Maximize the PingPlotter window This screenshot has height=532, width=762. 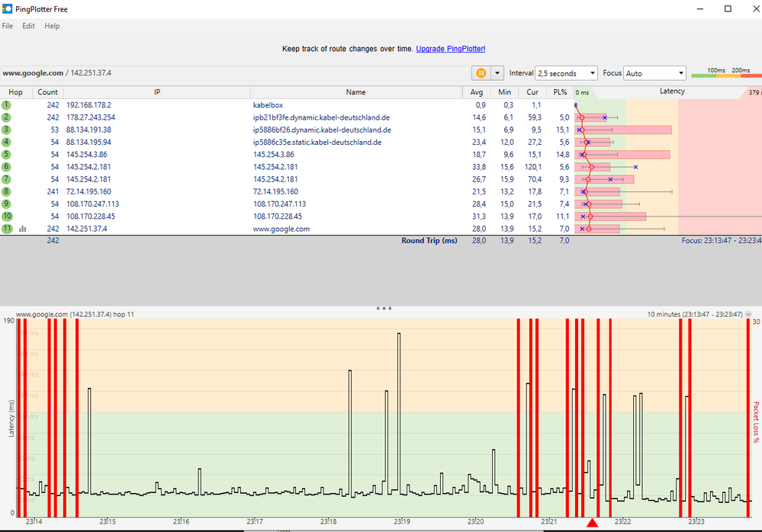coord(728,8)
